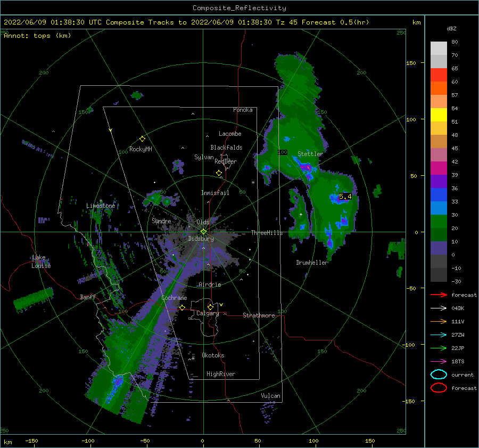Screen dimensions: 479x448
Task: Click the red forecast arrow in legend
Action: coord(439,295)
